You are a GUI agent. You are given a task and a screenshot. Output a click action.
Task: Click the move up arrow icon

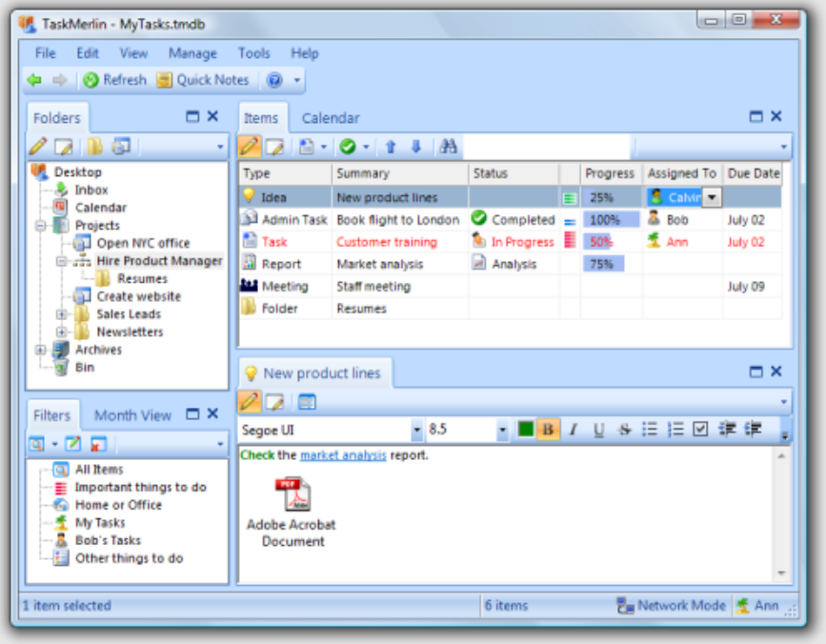point(391,147)
